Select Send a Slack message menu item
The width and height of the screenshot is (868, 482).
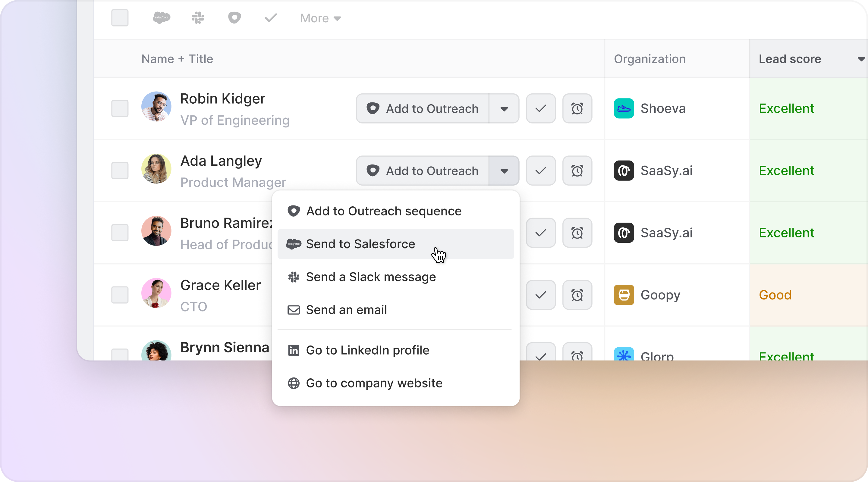(371, 277)
